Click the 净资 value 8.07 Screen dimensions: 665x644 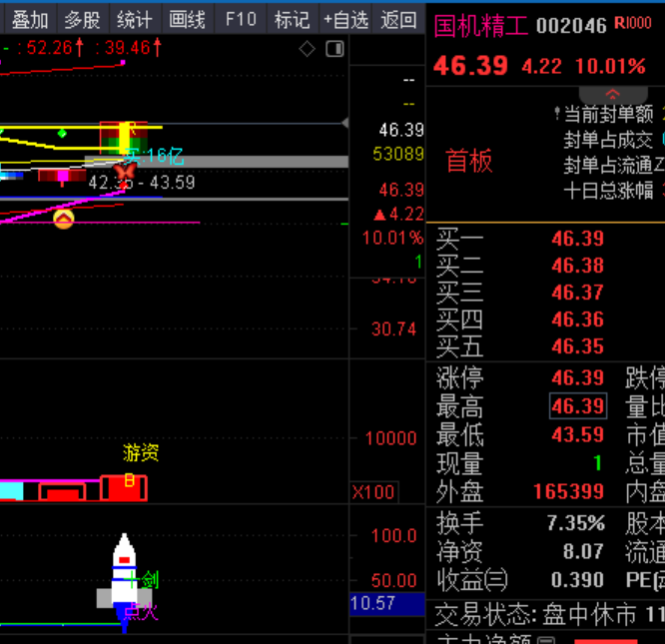(583, 551)
